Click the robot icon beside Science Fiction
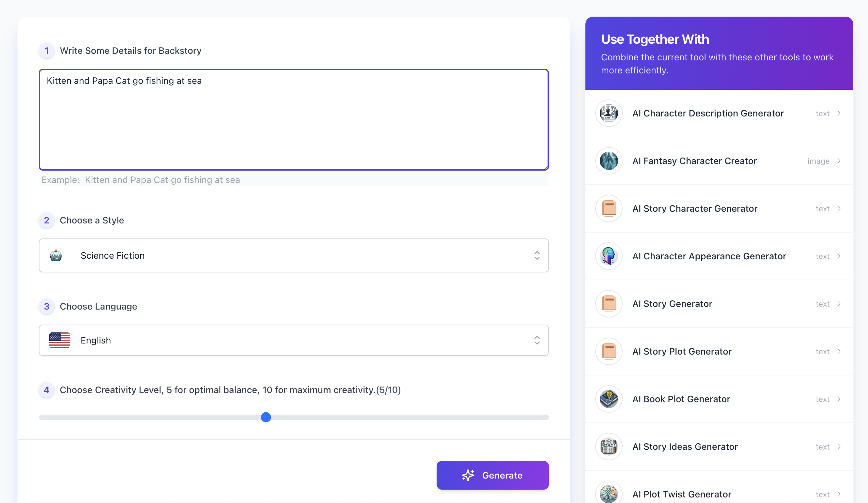This screenshot has width=868, height=503. (x=56, y=255)
